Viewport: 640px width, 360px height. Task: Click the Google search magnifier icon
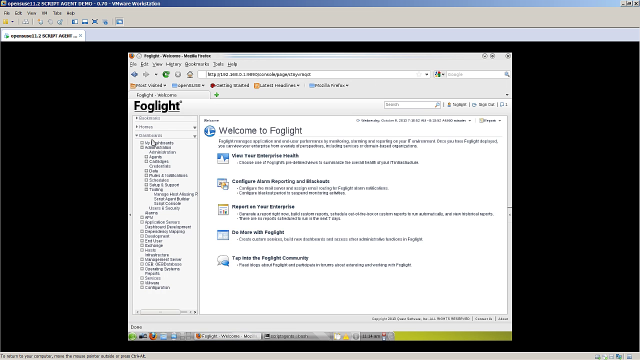coord(507,74)
